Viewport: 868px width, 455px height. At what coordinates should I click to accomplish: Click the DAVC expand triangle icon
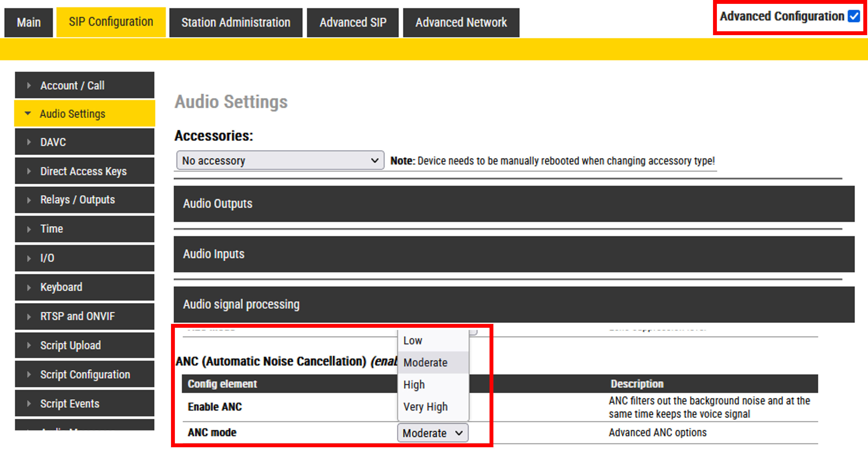pyautogui.click(x=29, y=142)
